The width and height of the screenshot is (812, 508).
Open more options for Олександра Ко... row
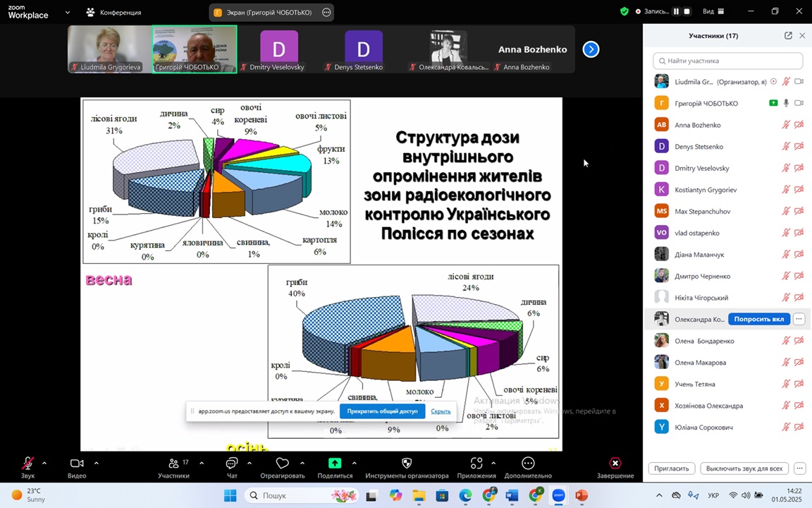(x=799, y=319)
